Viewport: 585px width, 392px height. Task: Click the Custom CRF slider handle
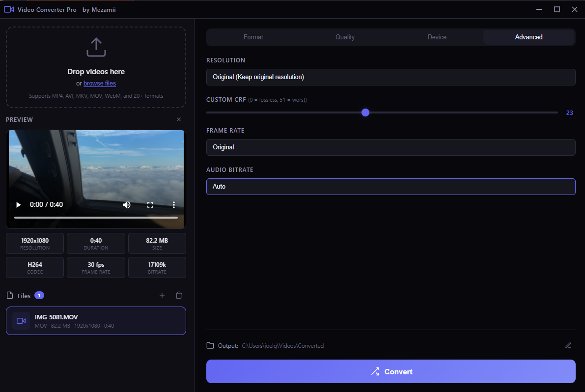click(365, 112)
